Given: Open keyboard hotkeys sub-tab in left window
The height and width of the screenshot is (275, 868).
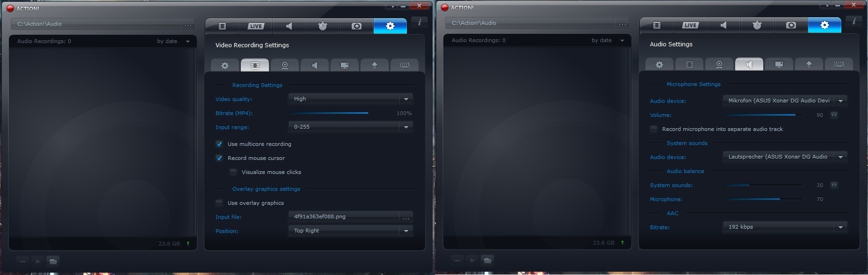Looking at the screenshot, I should [x=405, y=65].
